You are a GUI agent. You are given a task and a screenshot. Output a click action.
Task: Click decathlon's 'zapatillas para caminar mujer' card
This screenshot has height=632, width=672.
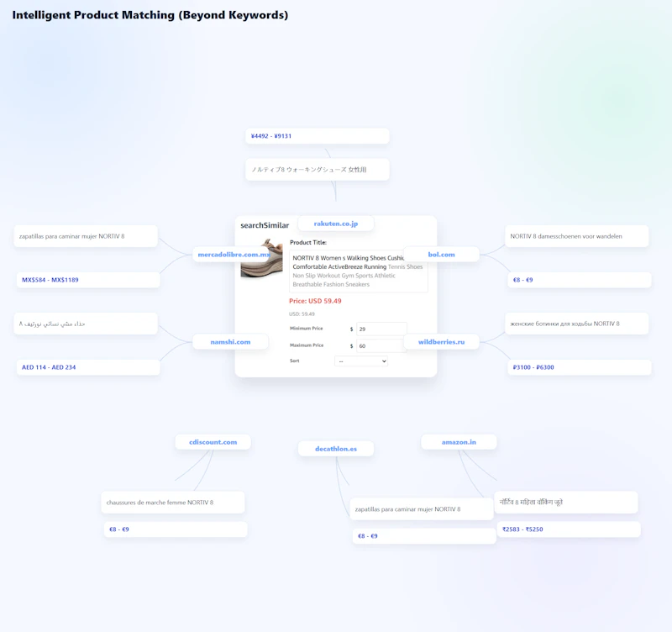point(422,509)
